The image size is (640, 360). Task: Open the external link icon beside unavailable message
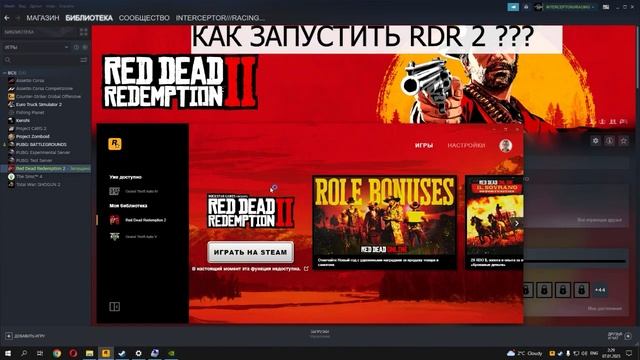(x=306, y=269)
